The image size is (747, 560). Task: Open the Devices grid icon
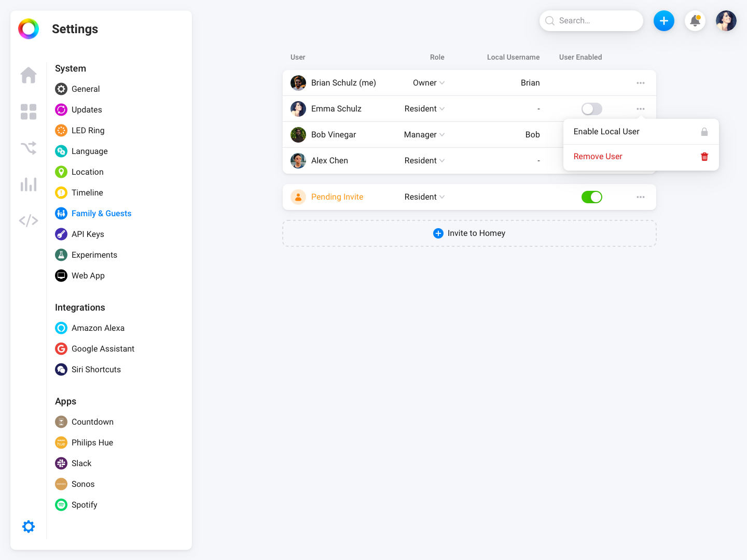pyautogui.click(x=29, y=111)
